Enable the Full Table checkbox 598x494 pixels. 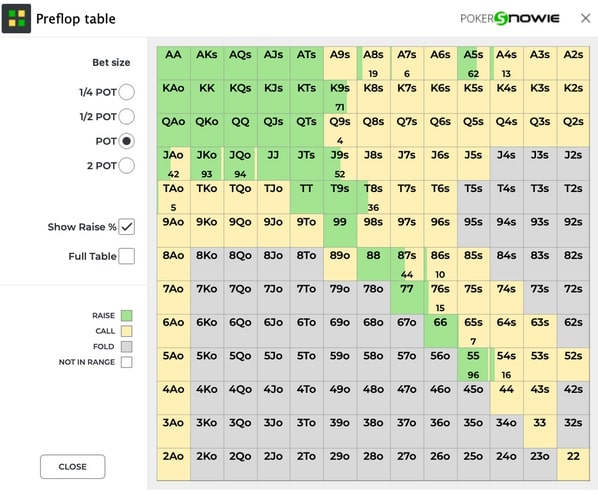(127, 256)
